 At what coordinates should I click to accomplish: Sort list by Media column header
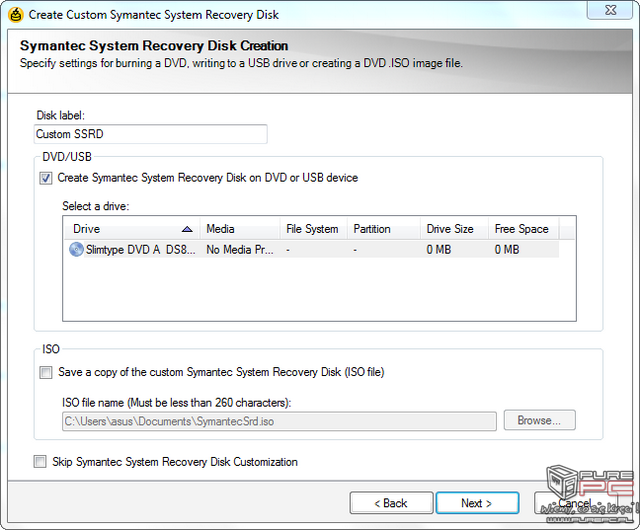pyautogui.click(x=240, y=229)
